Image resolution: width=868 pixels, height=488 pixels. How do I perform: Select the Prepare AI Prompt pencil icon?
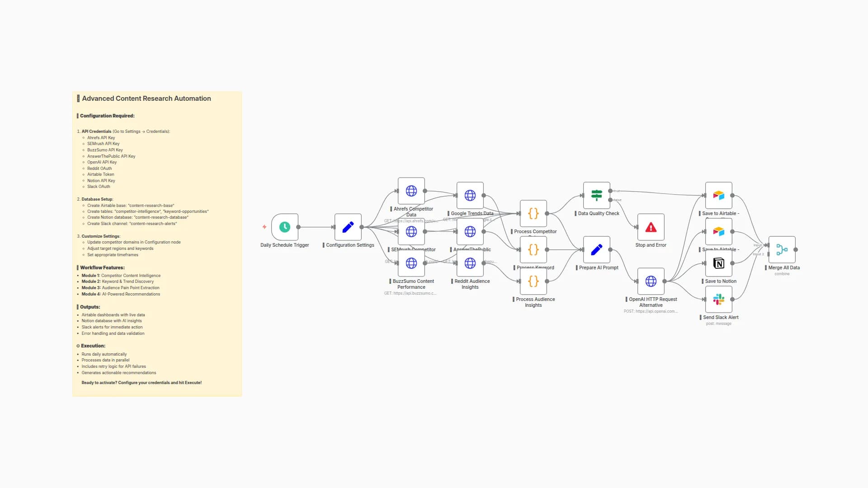[x=597, y=249]
